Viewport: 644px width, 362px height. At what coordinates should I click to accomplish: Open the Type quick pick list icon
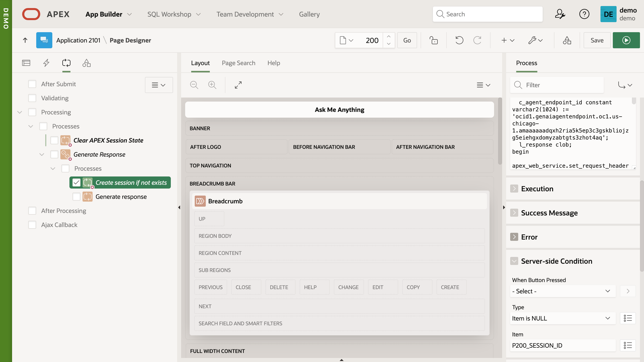[x=628, y=318]
